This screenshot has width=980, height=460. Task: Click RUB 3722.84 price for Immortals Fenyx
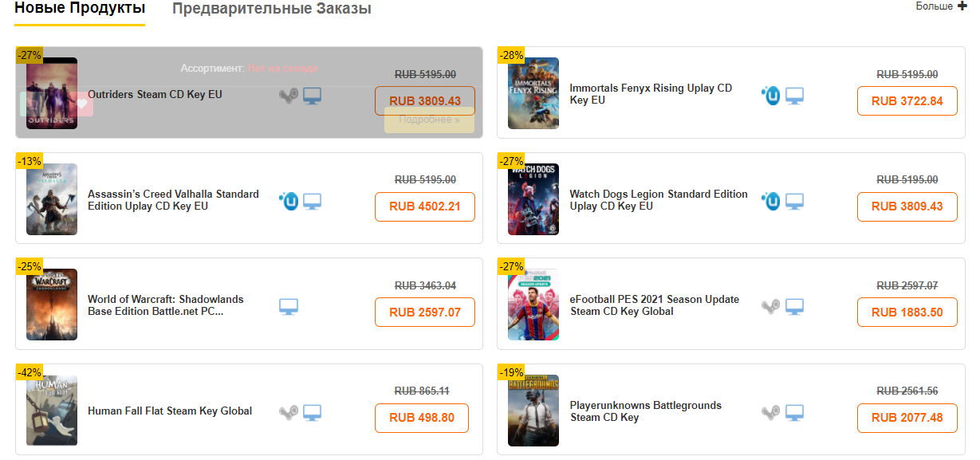pos(907,101)
